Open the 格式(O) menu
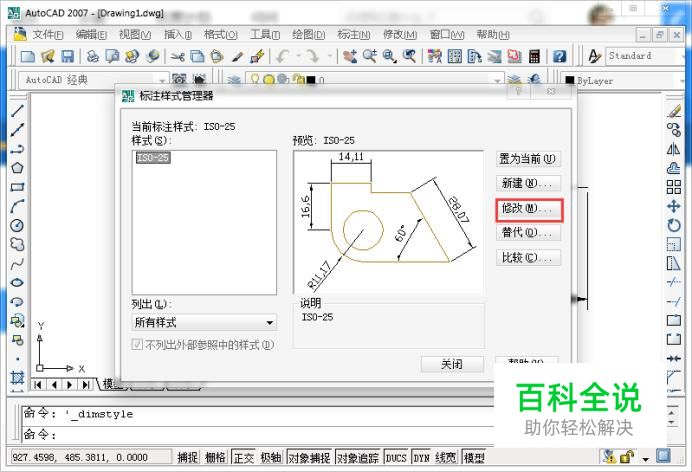 point(221,34)
